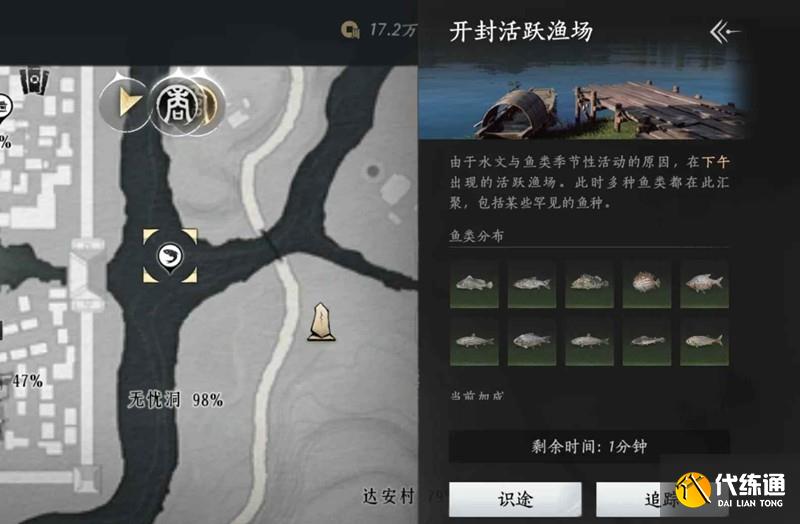Click the 无忧洞 98% map label

(176, 400)
